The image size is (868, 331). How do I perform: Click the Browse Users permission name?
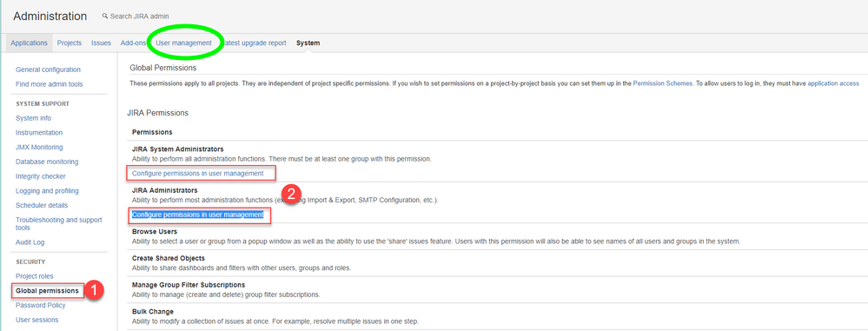coord(155,231)
